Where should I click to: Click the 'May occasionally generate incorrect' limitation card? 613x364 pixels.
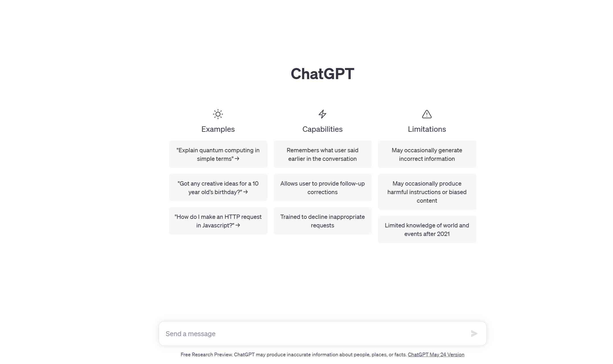click(427, 154)
